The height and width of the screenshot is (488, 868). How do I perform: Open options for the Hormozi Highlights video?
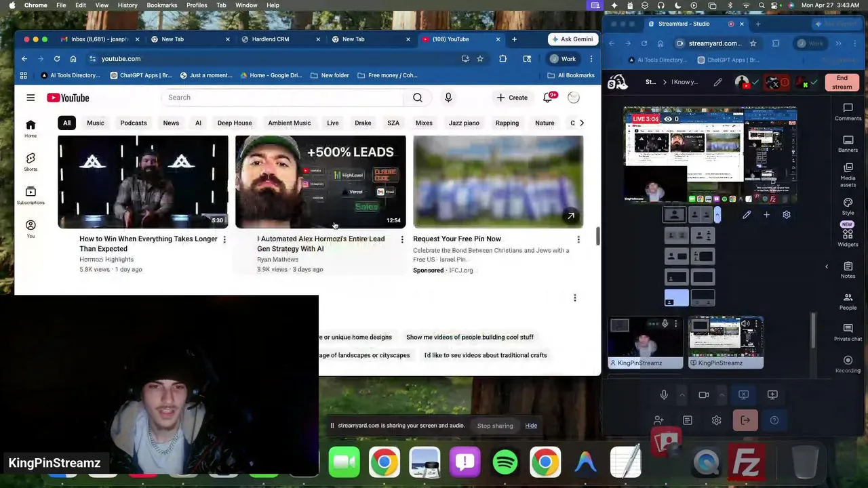pos(224,239)
